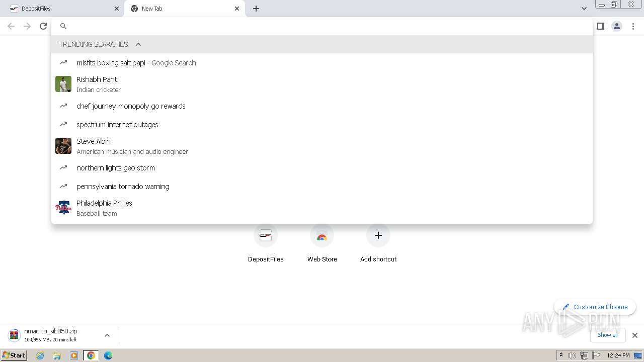Select the Steve Albini suggestion
Image resolution: width=644 pixels, height=362 pixels.
click(322, 146)
